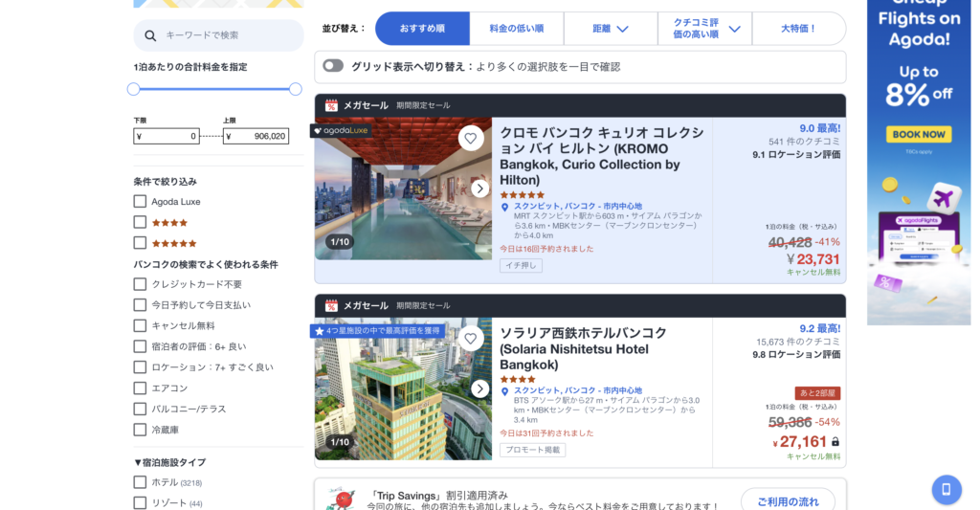Image resolution: width=980 pixels, height=510 pixels.
Task: Show next photo of Solaria Nishitetsu hotel
Action: [x=479, y=388]
